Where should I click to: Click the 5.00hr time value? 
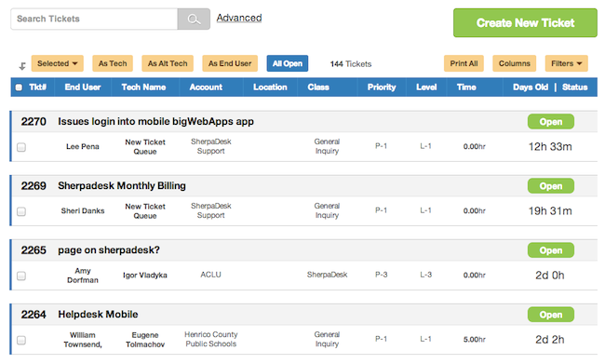pos(474,340)
